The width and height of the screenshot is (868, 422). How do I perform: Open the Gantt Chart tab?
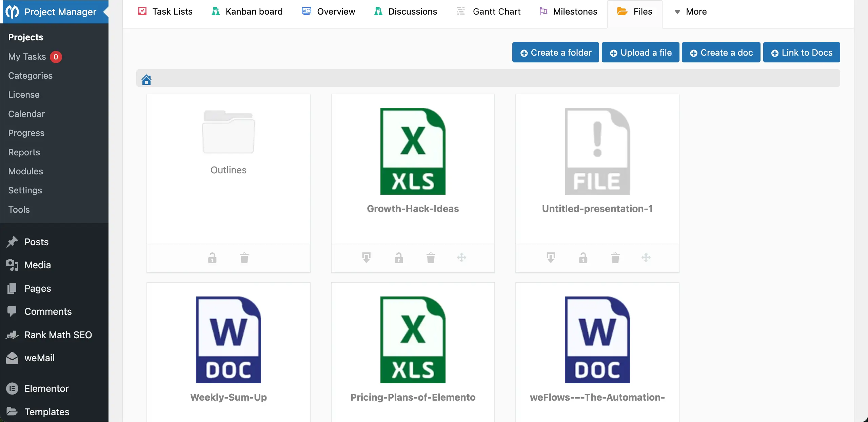489,12
